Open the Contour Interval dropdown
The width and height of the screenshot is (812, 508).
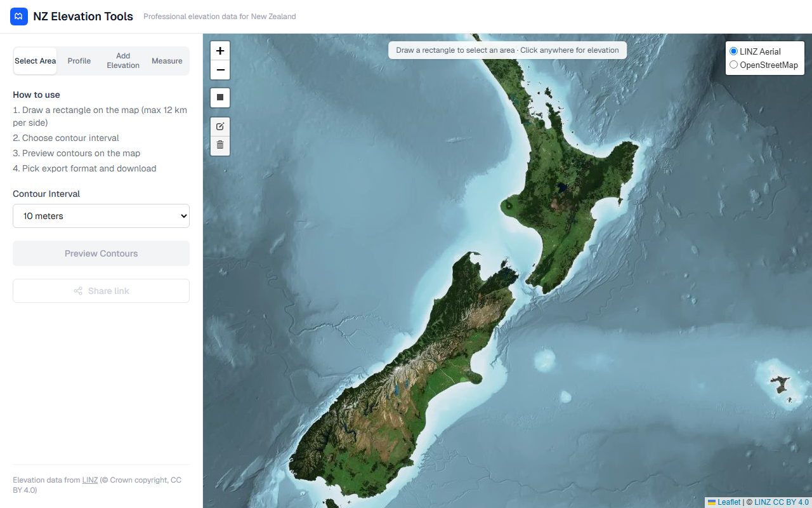click(101, 216)
